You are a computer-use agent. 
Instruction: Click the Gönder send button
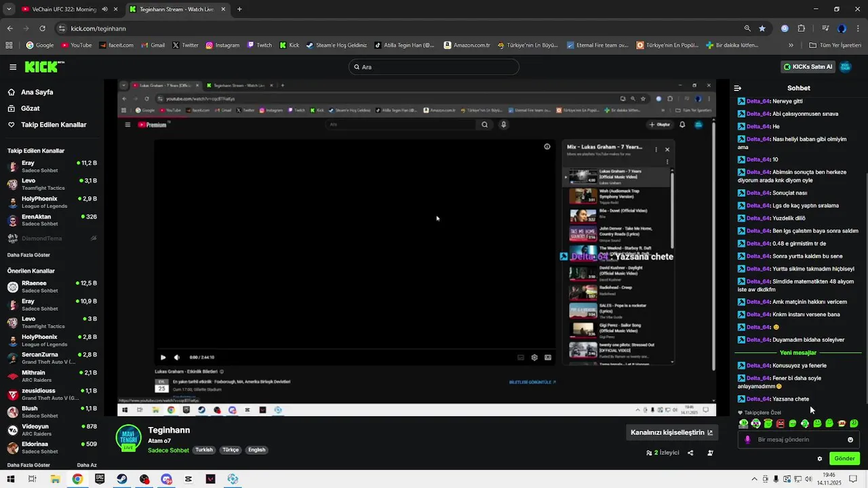pyautogui.click(x=844, y=459)
